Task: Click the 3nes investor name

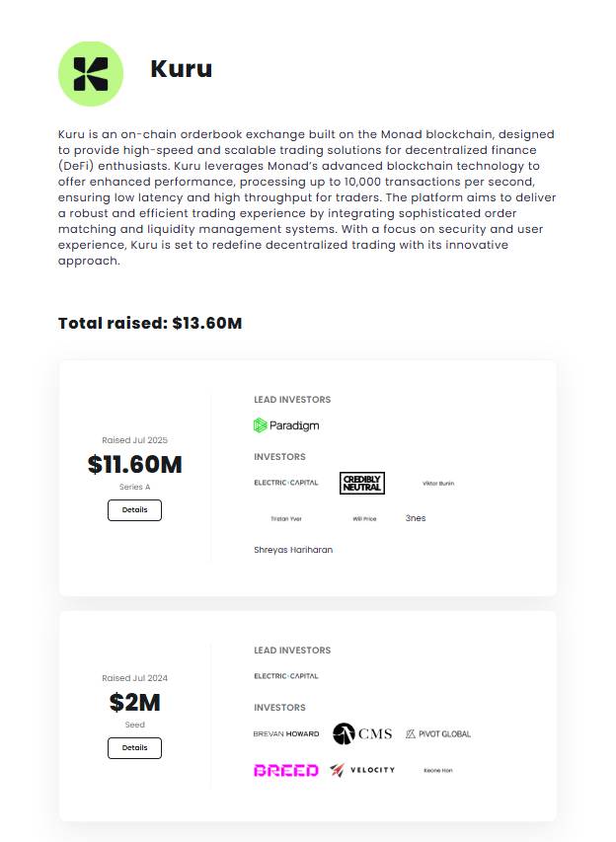Action: (416, 517)
